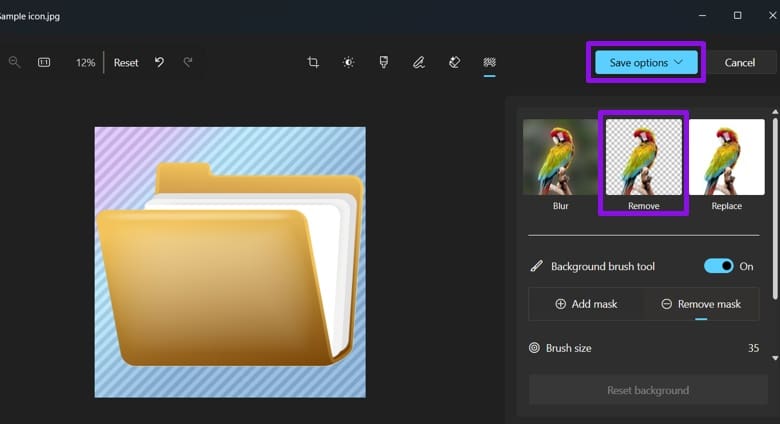Click the panel scrollbar up arrow
This screenshot has width=780, height=424.
pyautogui.click(x=775, y=112)
